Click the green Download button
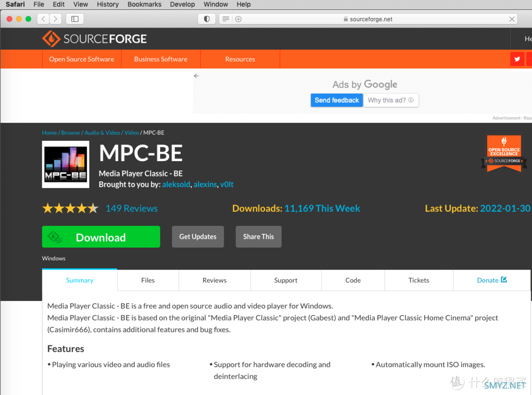 click(101, 237)
